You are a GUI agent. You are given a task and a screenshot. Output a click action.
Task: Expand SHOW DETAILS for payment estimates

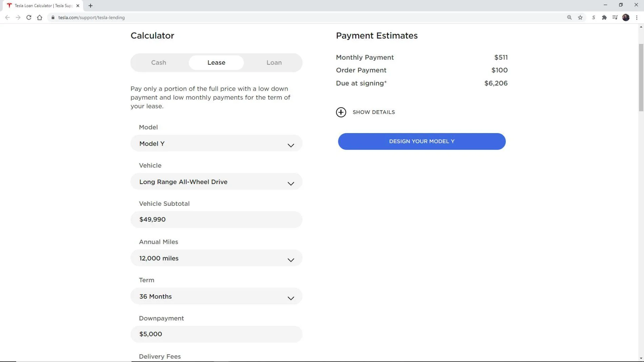[x=374, y=112]
